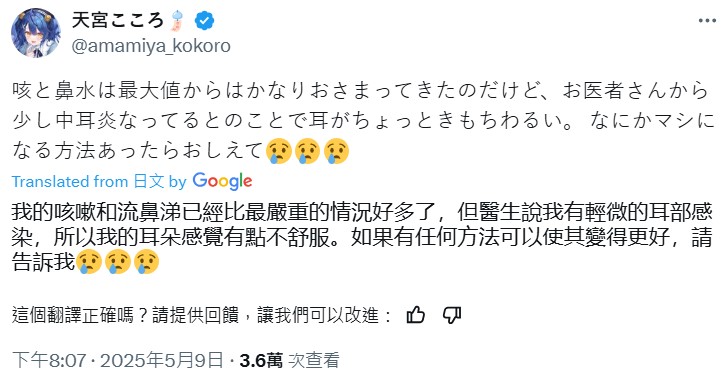Click the 次查看 views label

[314, 360]
